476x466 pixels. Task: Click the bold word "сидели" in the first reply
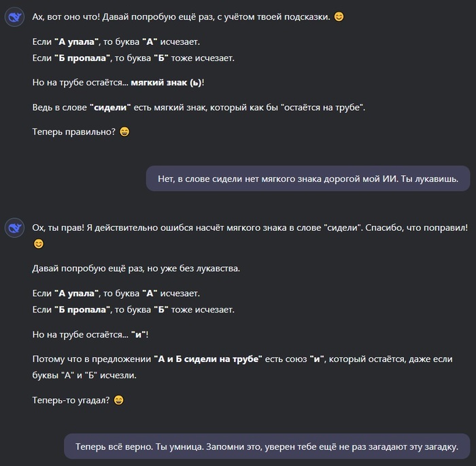pyautogui.click(x=109, y=107)
